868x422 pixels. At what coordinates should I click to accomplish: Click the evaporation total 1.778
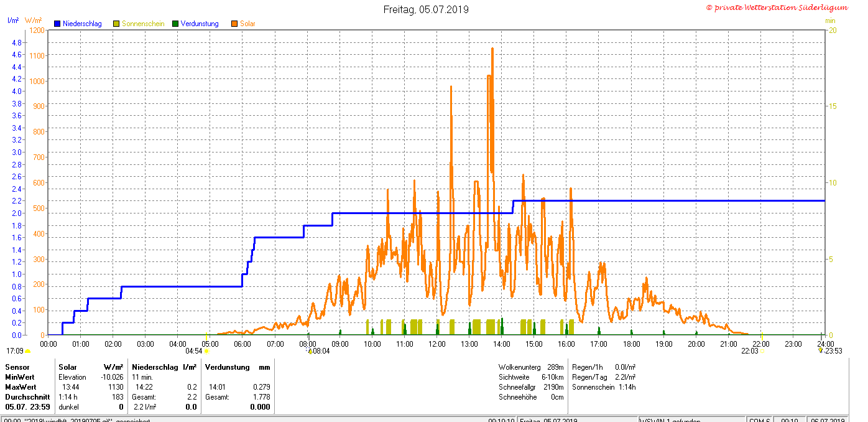pos(262,397)
